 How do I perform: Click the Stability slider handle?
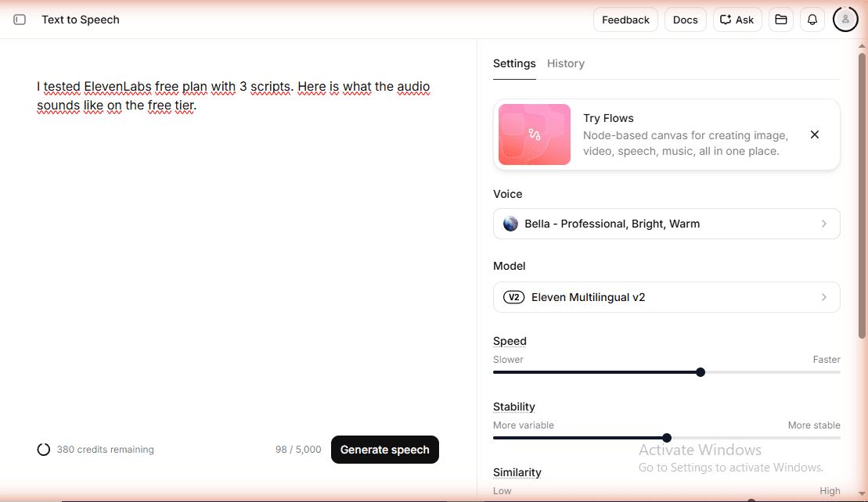(x=667, y=438)
